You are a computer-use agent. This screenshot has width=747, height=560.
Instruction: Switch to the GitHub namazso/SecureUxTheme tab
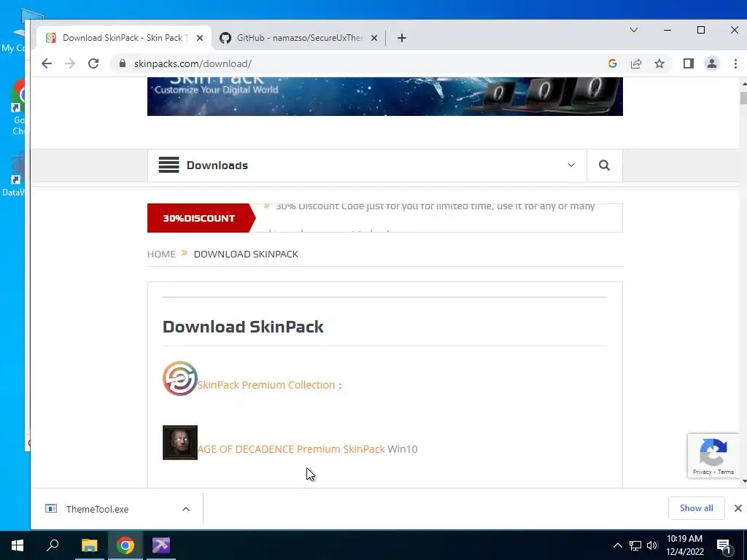pos(299,38)
